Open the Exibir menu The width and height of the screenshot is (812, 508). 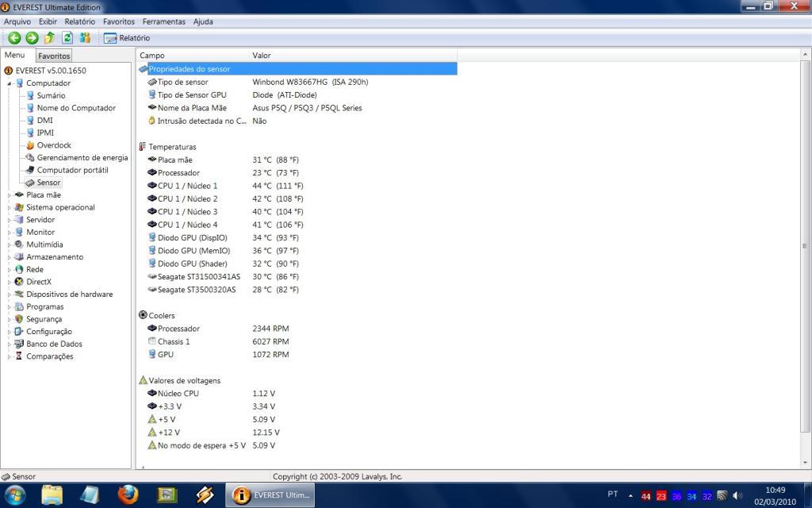click(48, 21)
